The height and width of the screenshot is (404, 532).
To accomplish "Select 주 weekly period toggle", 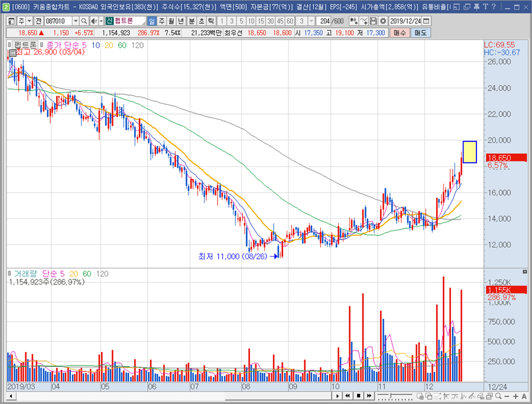I will tap(161, 21).
